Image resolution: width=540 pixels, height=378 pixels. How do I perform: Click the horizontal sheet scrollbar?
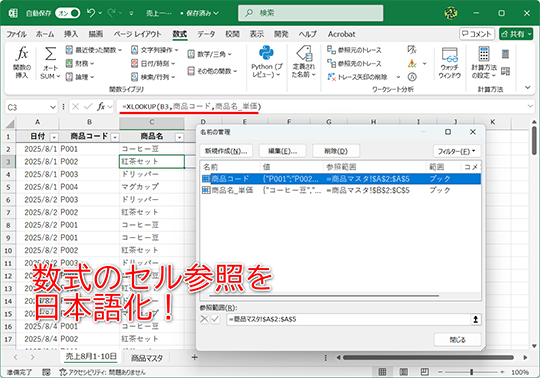pos(428,358)
